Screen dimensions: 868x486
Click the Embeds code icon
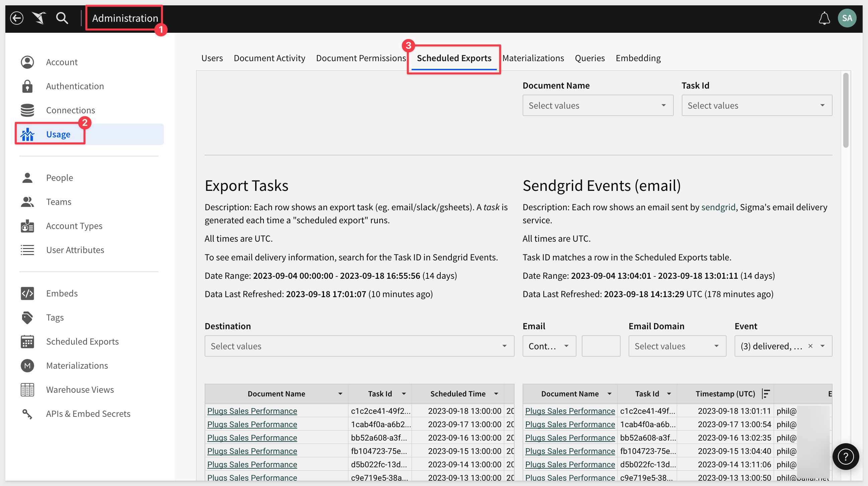27,293
